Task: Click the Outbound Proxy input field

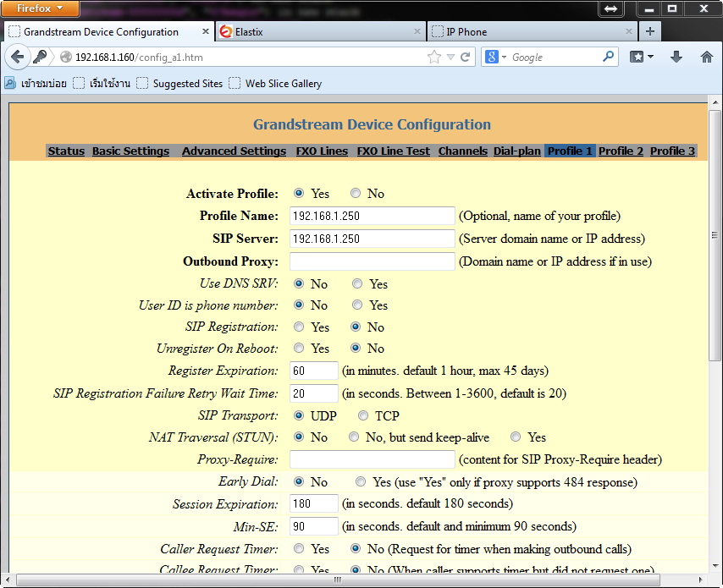Action: (x=373, y=261)
